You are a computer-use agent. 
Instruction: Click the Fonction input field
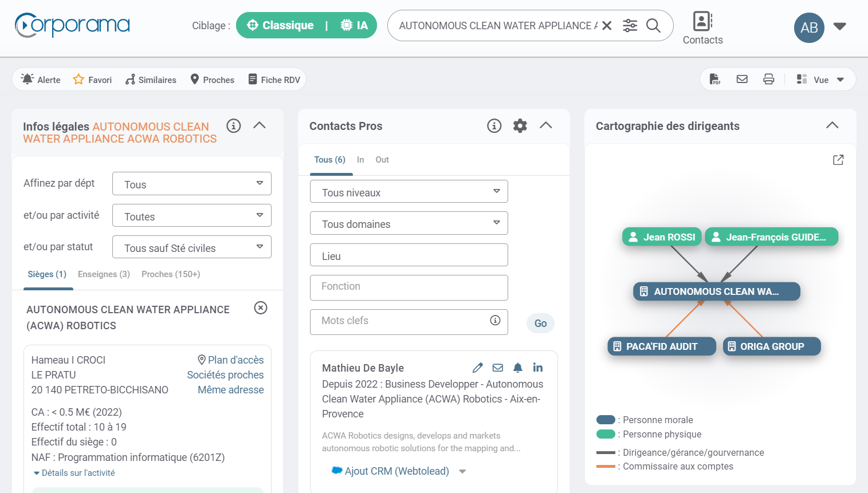[x=409, y=287]
